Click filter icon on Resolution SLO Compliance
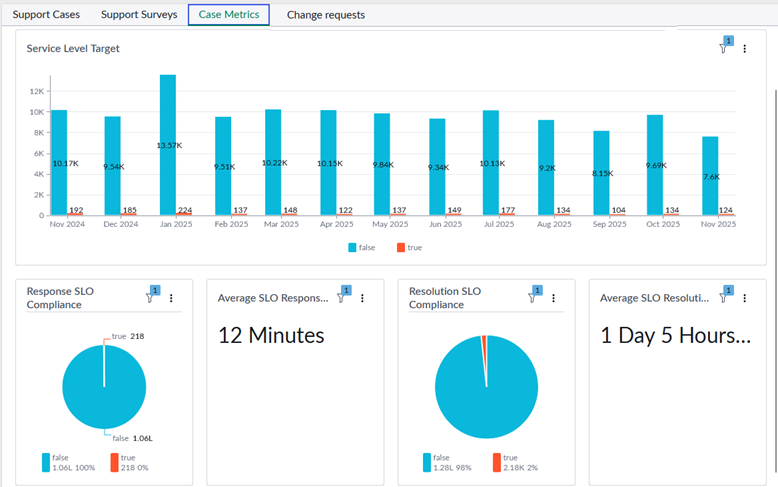This screenshot has height=487, width=778. click(532, 297)
